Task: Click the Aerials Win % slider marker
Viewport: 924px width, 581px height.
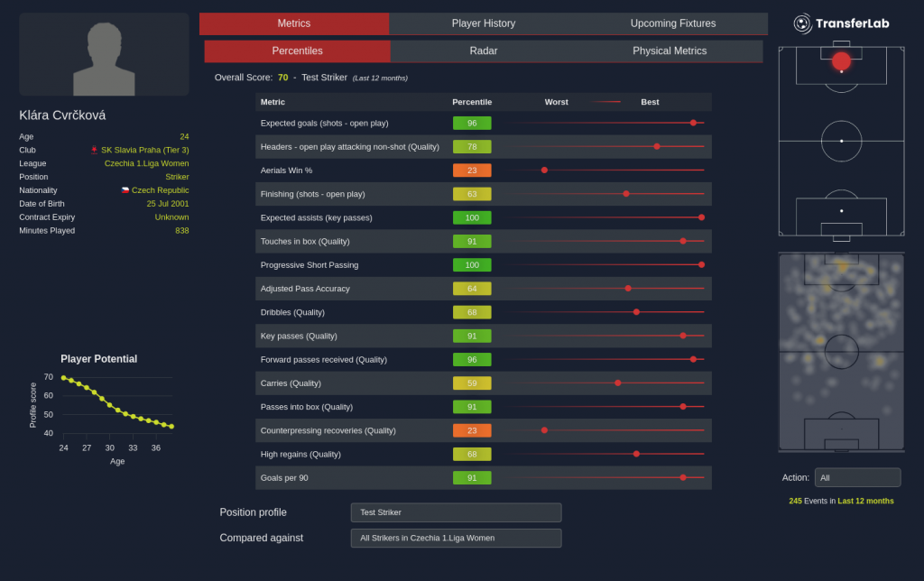Action: pyautogui.click(x=544, y=170)
